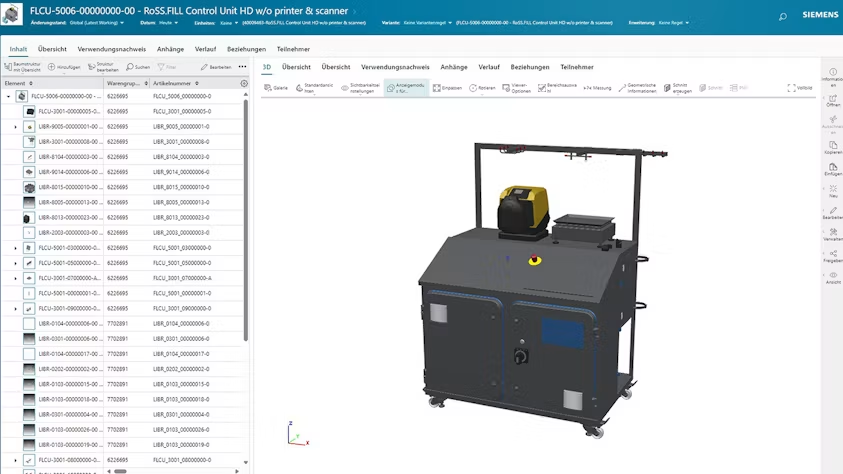
Task: Open Standardansichten in the viewer toolbar
Action: (315, 88)
